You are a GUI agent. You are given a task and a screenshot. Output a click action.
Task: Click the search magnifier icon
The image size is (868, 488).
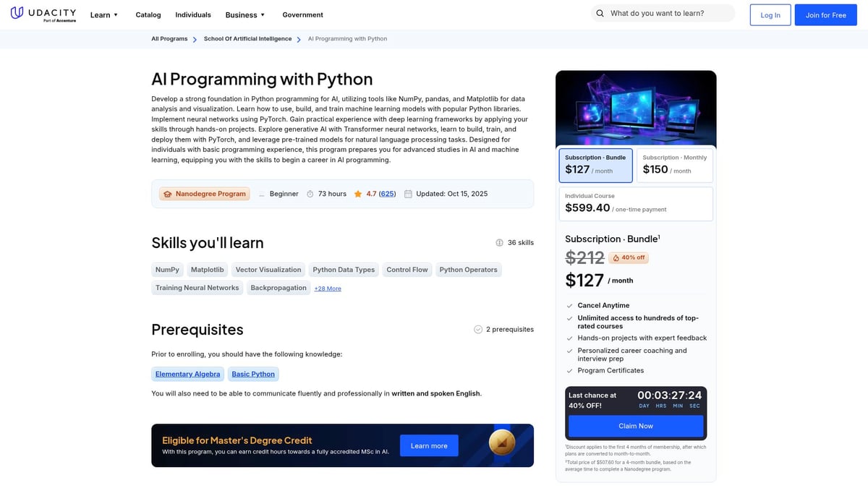point(600,14)
